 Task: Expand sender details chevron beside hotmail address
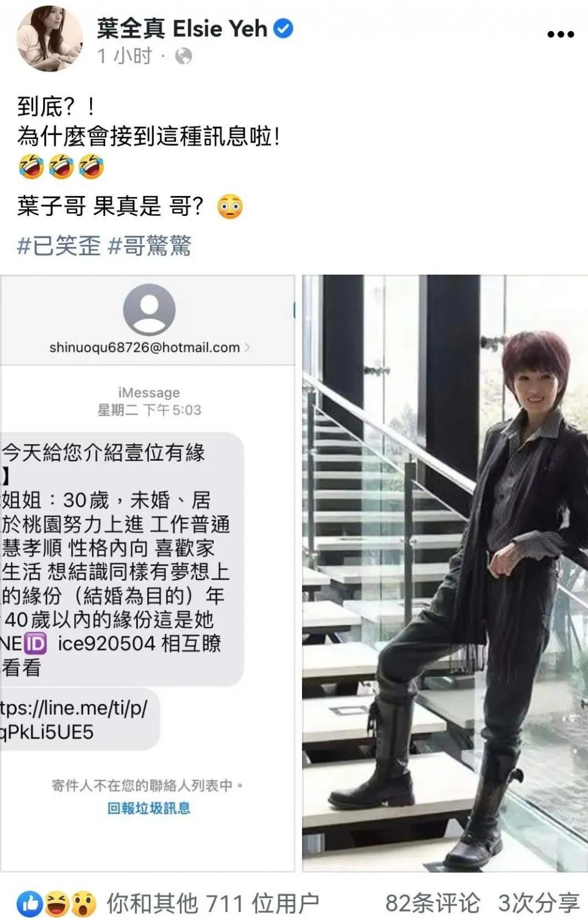[x=247, y=348]
